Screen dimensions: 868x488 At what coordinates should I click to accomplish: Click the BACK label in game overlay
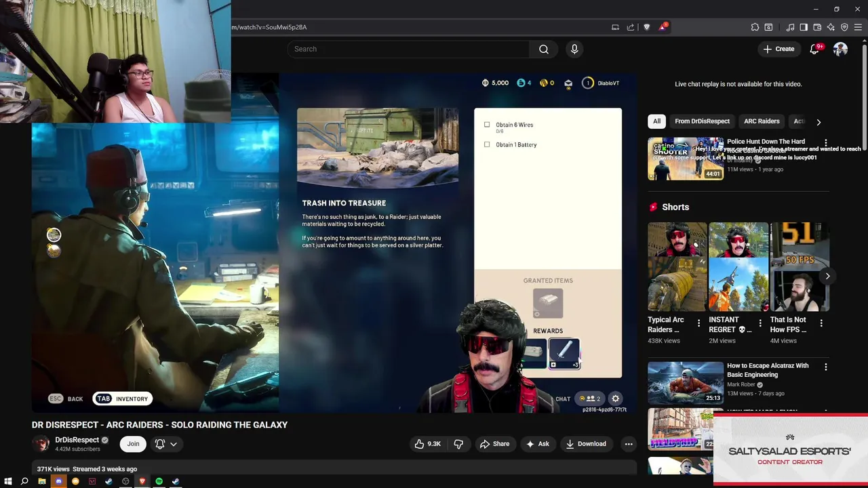[x=75, y=399]
